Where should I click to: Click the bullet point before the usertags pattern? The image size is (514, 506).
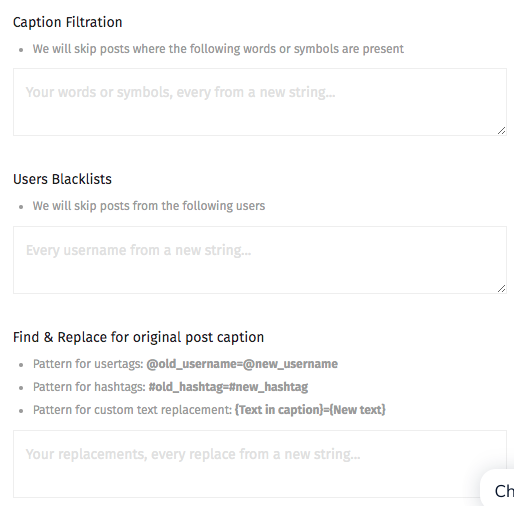pos(21,365)
